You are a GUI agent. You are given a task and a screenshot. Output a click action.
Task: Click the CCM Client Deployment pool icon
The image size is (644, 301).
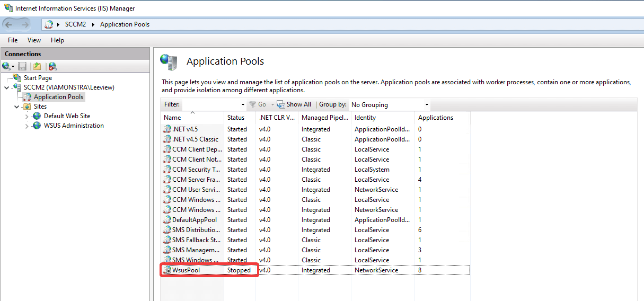point(167,149)
